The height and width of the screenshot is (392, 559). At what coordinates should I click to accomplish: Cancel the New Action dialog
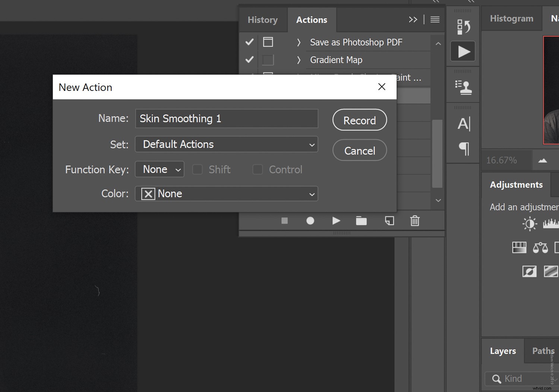pyautogui.click(x=359, y=150)
